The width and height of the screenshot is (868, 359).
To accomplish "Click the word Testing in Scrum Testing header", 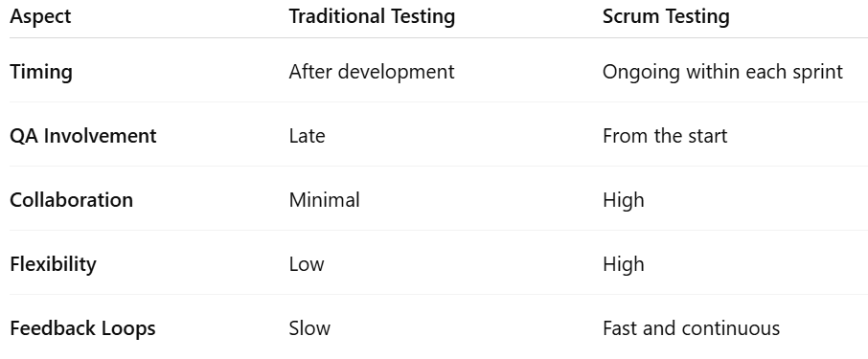I will pyautogui.click(x=697, y=16).
